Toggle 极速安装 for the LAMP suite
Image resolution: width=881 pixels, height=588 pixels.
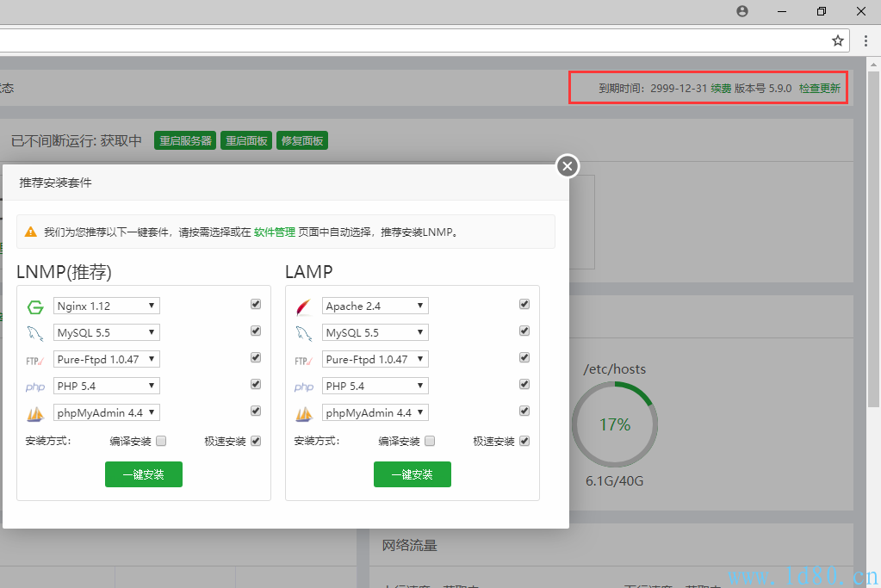524,441
